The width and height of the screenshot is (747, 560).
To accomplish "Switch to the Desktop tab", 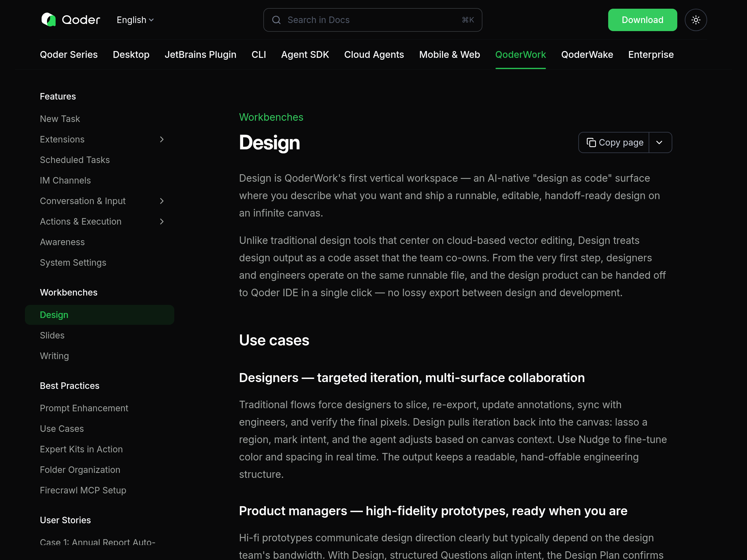I will pos(131,55).
